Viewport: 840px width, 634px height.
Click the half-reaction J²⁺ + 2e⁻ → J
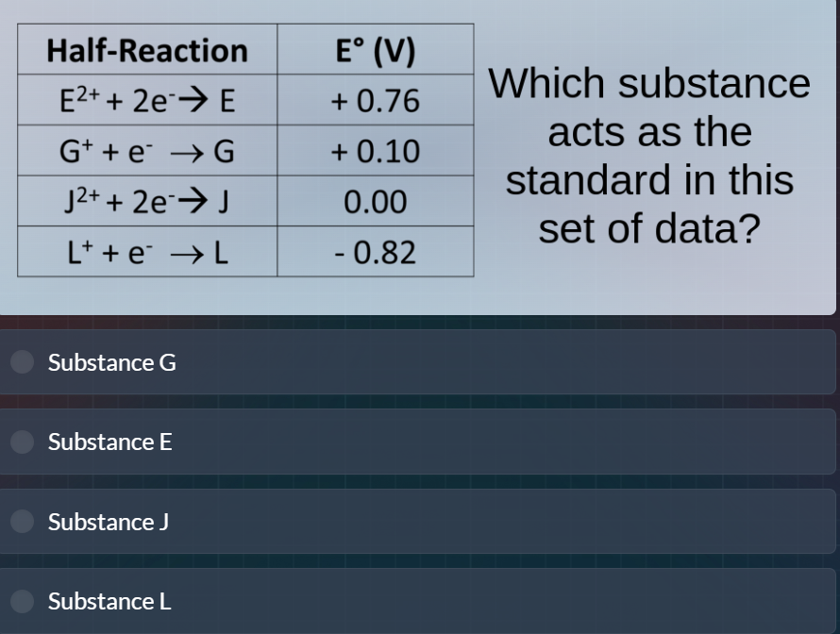tap(145, 202)
